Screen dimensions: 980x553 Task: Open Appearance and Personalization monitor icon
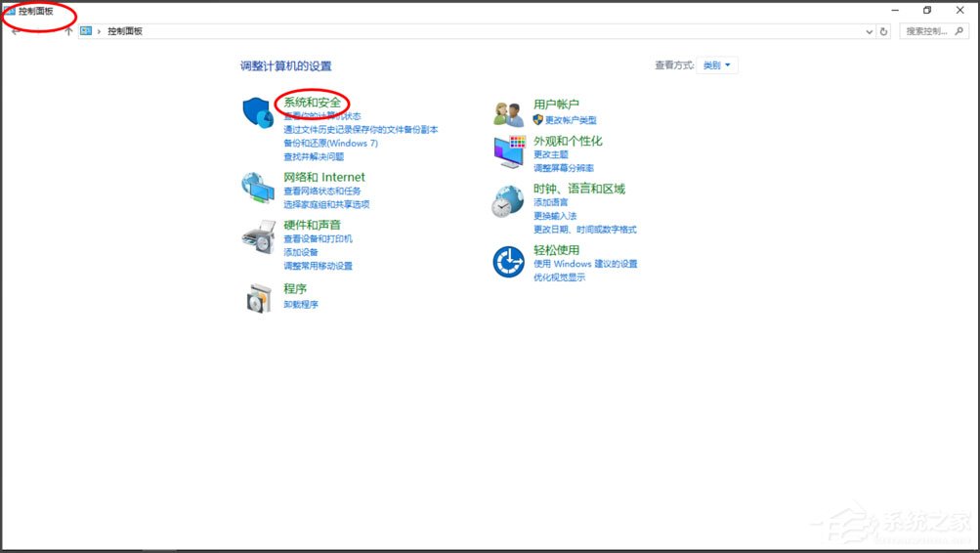[x=508, y=151]
